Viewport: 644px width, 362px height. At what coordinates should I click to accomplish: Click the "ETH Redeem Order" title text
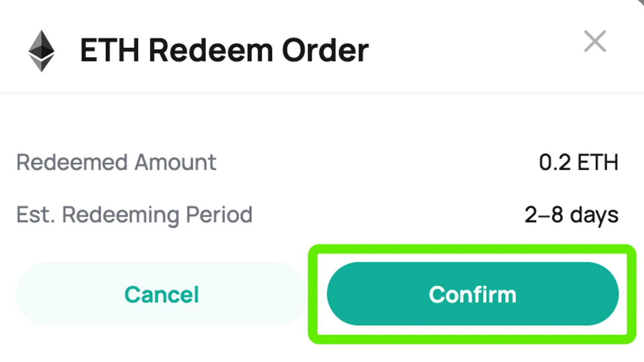tap(224, 50)
